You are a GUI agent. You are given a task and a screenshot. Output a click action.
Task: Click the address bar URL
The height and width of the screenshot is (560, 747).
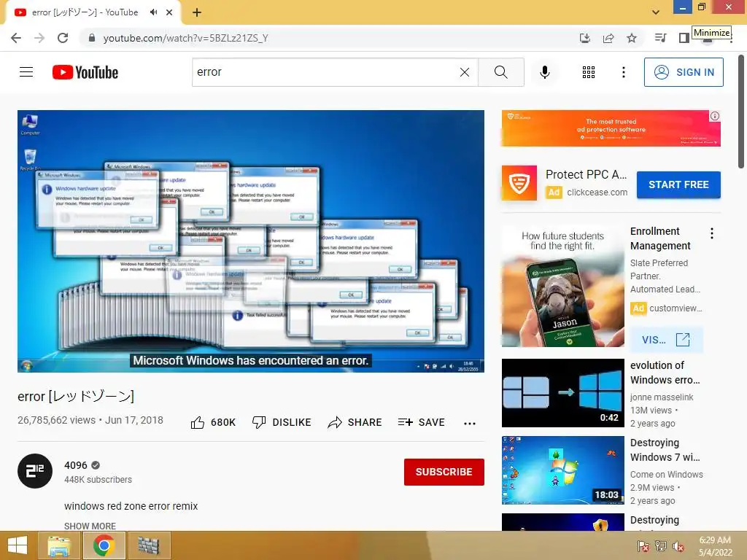point(186,38)
